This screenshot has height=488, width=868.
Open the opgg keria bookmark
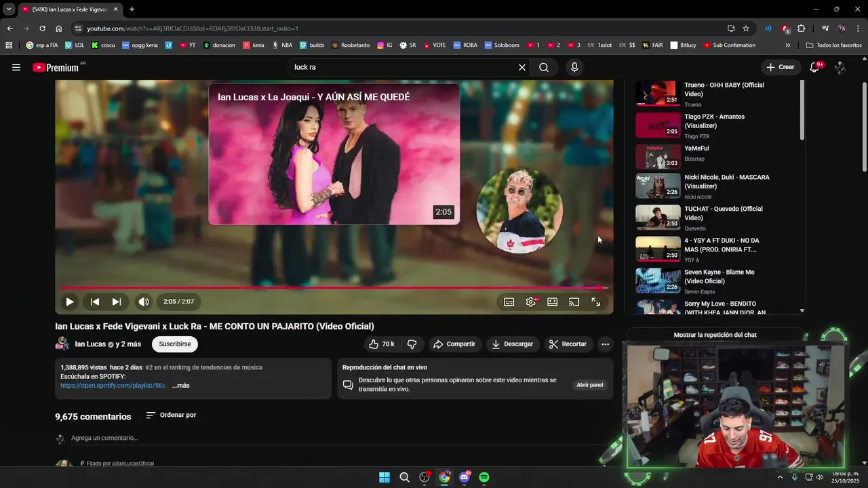tap(140, 45)
